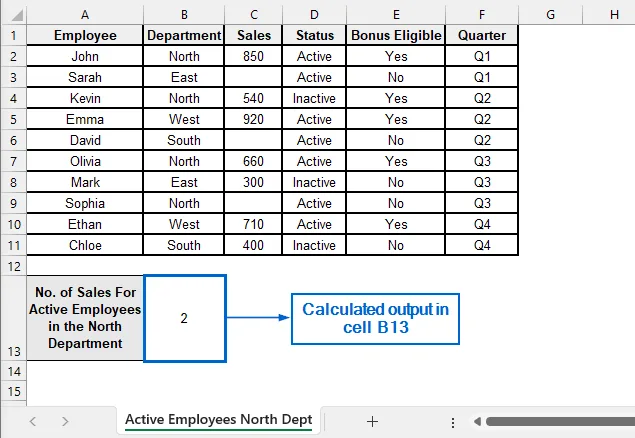This screenshot has height=438, width=635.
Task: Open the Active Employees North Dept tab
Action: coord(219,419)
